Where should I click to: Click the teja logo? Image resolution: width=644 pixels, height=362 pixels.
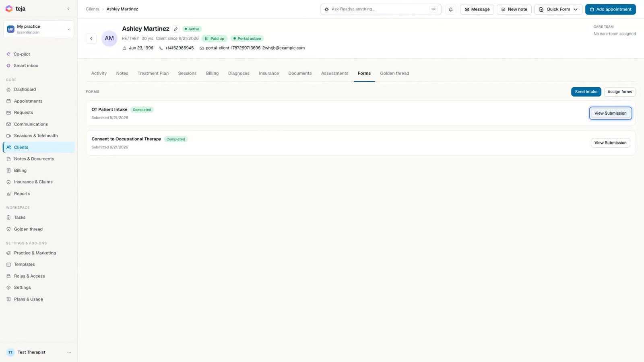click(x=15, y=9)
